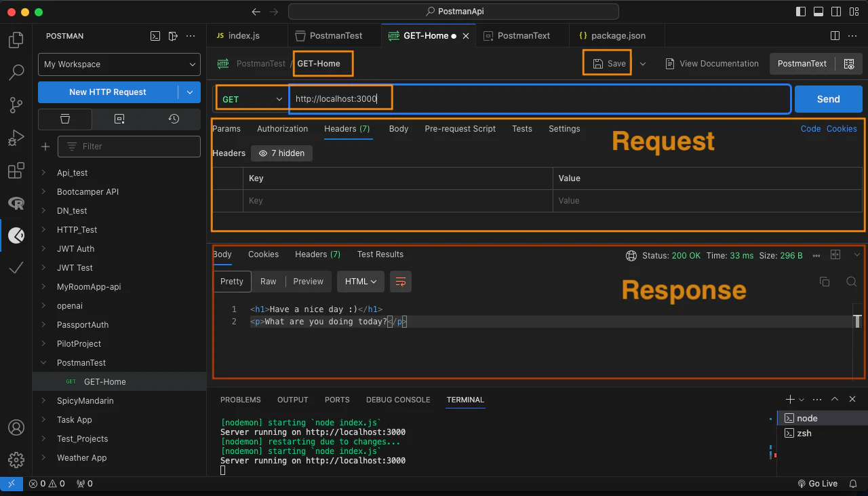Toggle the 7 hidden headers eye button
868x496 pixels.
click(x=282, y=153)
